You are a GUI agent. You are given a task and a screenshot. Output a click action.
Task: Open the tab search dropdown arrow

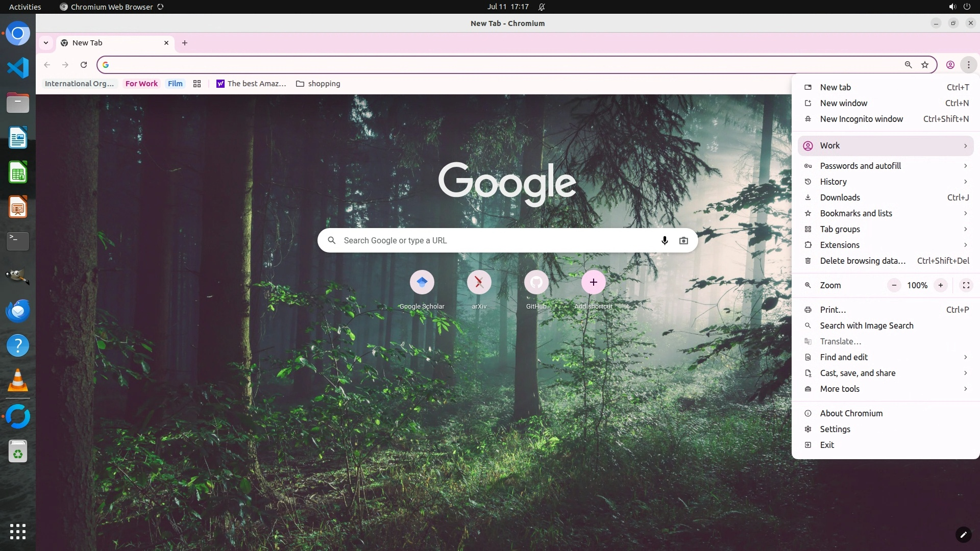pos(46,43)
